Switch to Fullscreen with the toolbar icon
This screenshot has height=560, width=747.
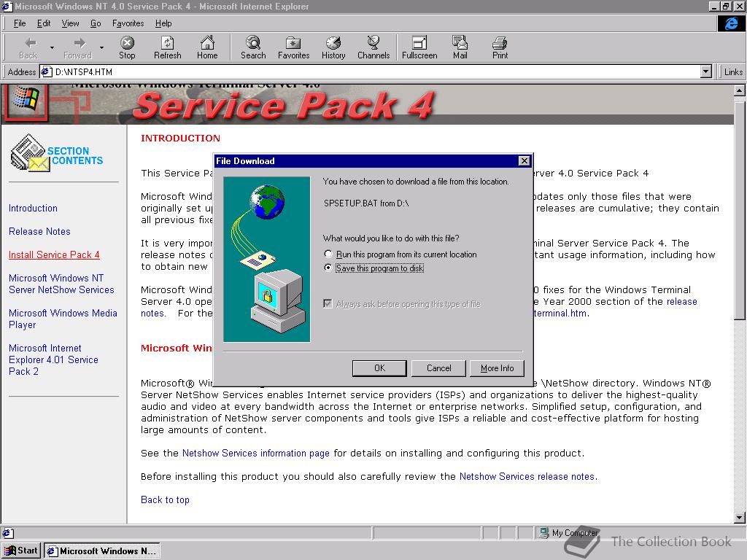click(419, 47)
